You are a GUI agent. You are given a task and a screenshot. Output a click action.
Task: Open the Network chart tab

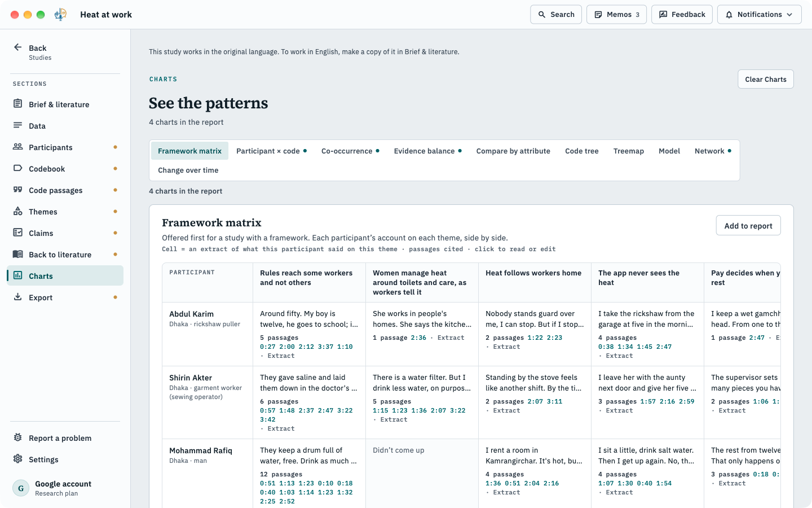(x=713, y=151)
